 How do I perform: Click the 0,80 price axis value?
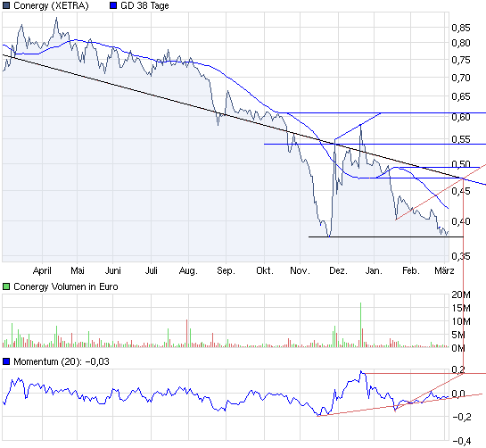(x=461, y=43)
